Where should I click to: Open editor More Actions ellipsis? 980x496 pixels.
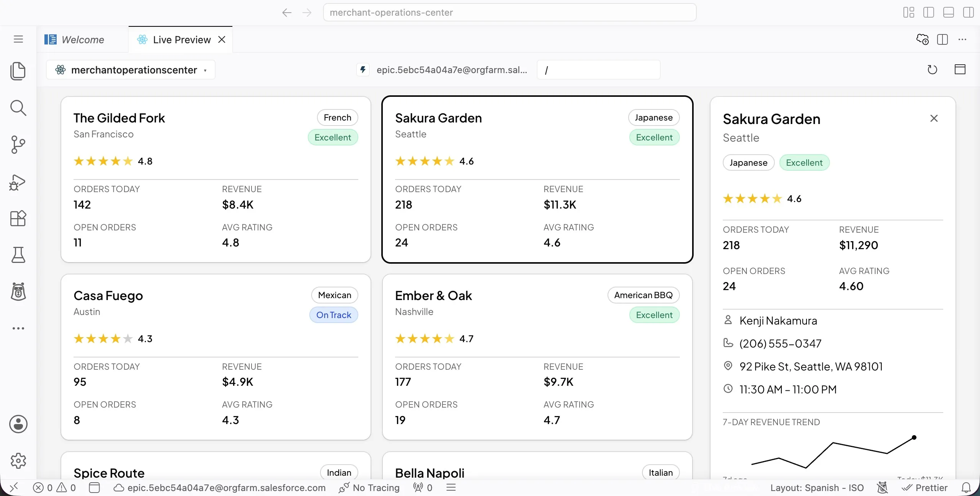(x=962, y=39)
